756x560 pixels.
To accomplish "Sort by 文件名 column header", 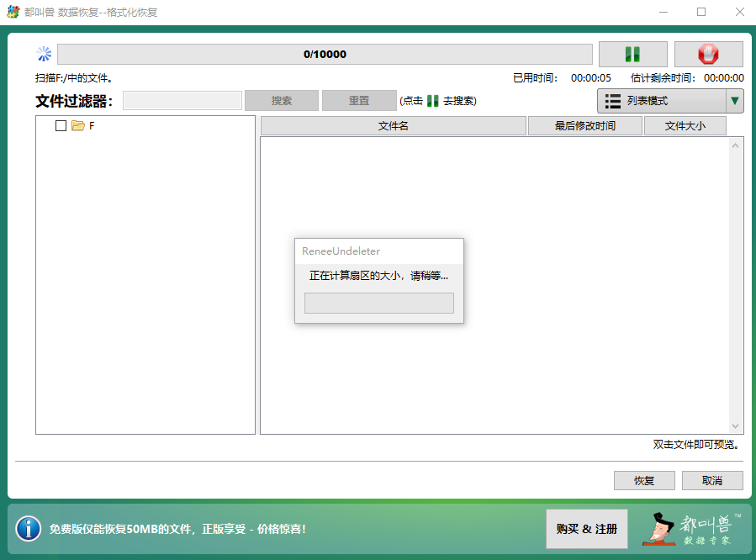I will click(393, 126).
